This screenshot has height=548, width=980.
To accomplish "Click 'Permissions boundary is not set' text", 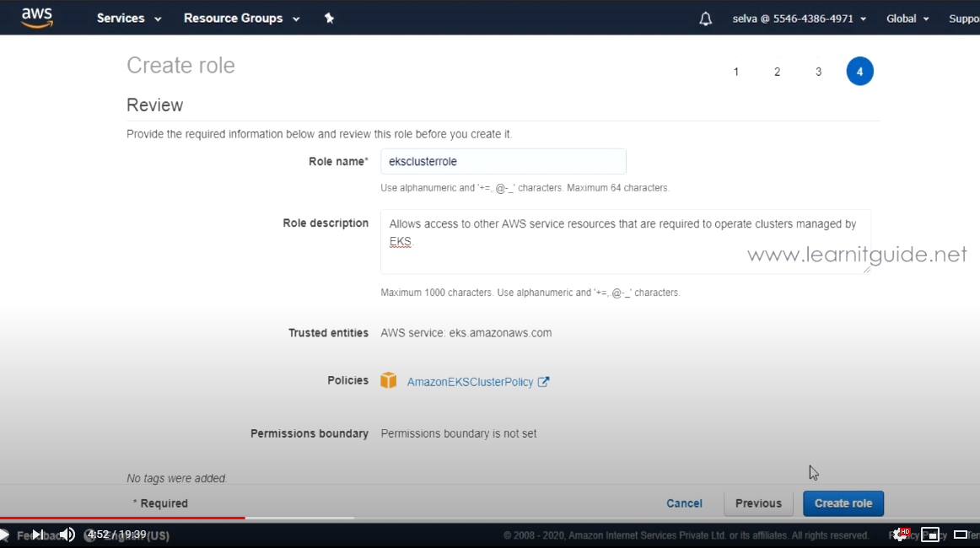I will [459, 433].
